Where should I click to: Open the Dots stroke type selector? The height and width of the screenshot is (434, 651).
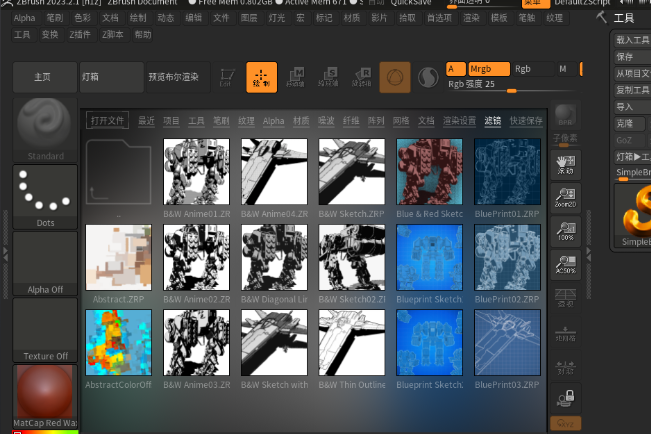click(46, 194)
